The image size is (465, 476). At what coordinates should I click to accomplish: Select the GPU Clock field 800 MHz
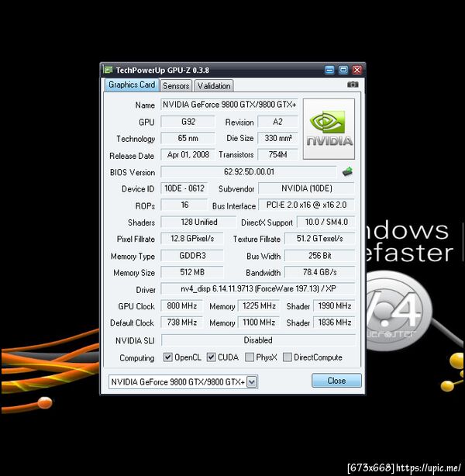(181, 305)
